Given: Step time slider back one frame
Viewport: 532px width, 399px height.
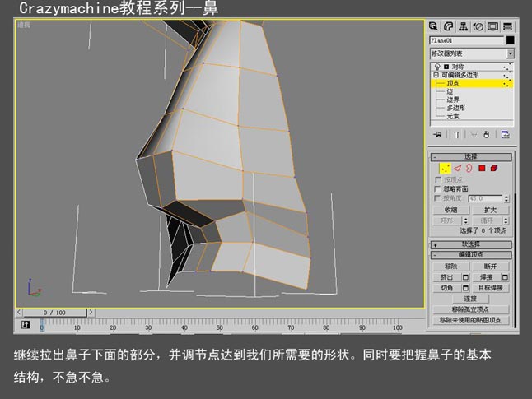Looking at the screenshot, I should (19, 313).
